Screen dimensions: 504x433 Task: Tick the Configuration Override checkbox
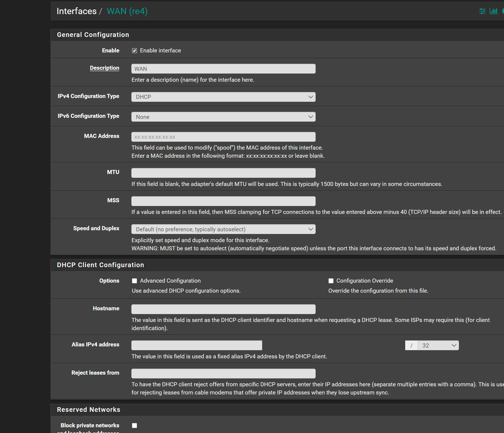click(x=331, y=281)
